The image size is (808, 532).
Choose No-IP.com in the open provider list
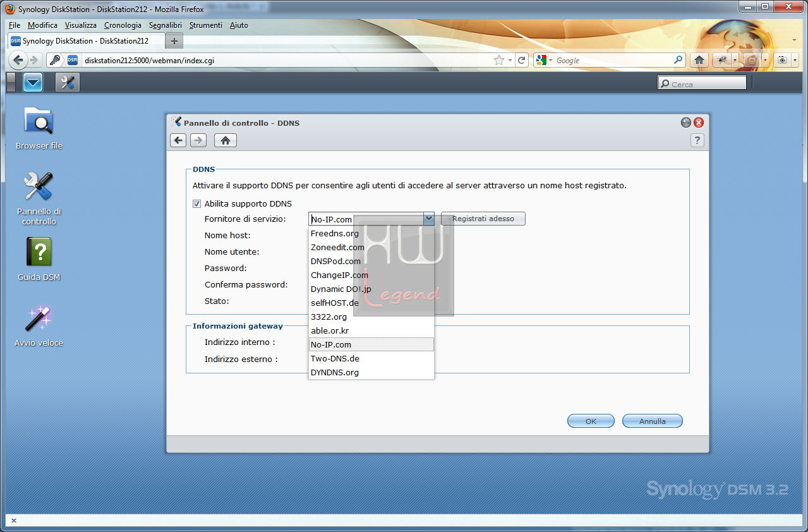[x=371, y=344]
